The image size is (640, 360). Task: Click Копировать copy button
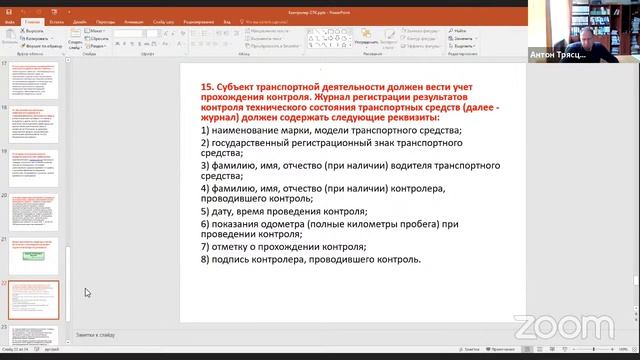(37, 38)
